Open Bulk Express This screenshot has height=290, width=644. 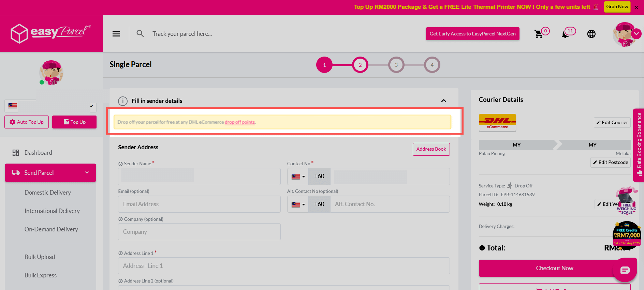coord(41,275)
